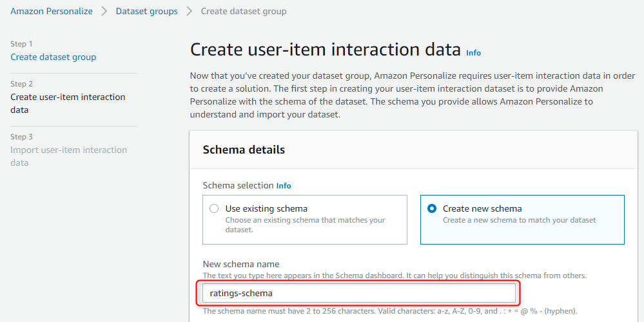Open Info link beside page heading
The height and width of the screenshot is (322, 644).
[474, 53]
